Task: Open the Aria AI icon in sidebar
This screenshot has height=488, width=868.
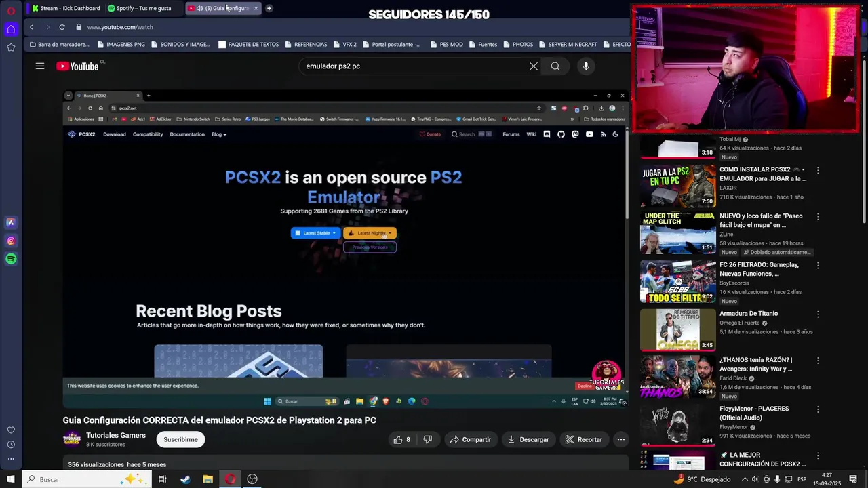Action: [11, 222]
